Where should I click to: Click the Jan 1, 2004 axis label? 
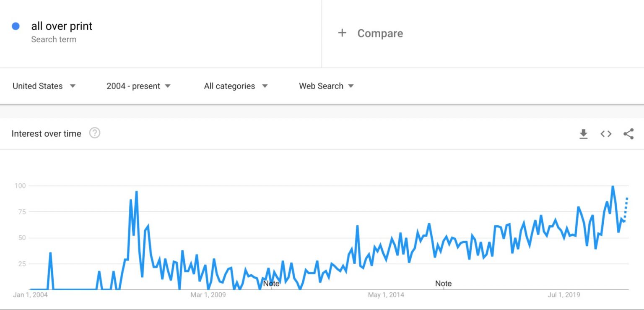click(x=30, y=295)
